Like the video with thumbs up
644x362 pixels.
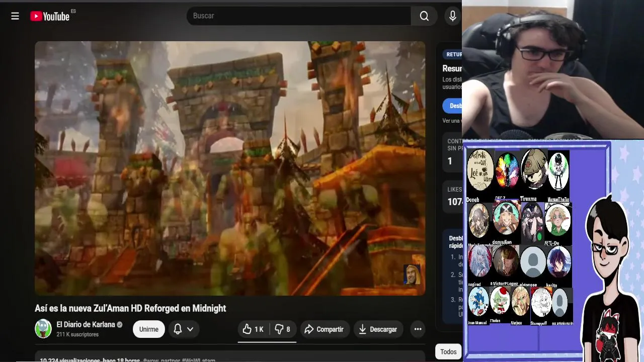click(x=253, y=329)
